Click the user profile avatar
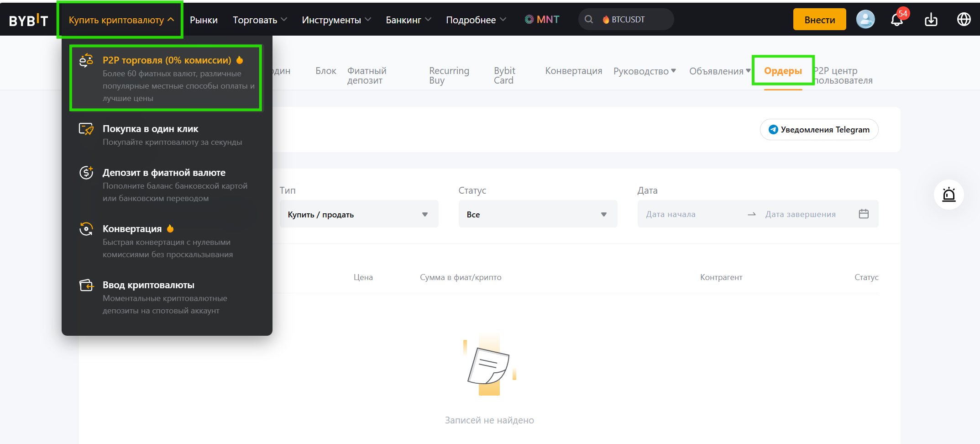The height and width of the screenshot is (444, 980). click(x=865, y=20)
